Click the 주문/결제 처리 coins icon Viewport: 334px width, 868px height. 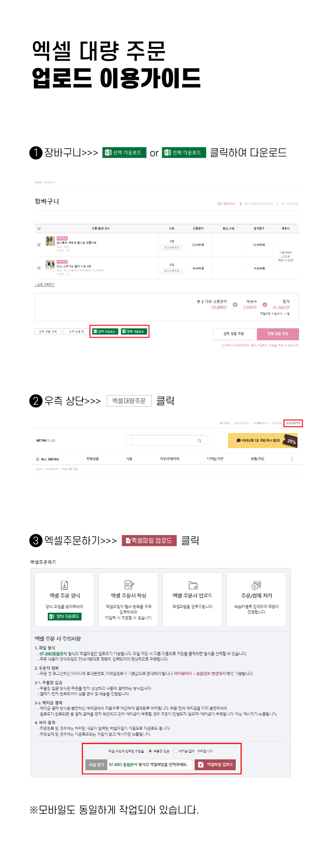pos(256,585)
